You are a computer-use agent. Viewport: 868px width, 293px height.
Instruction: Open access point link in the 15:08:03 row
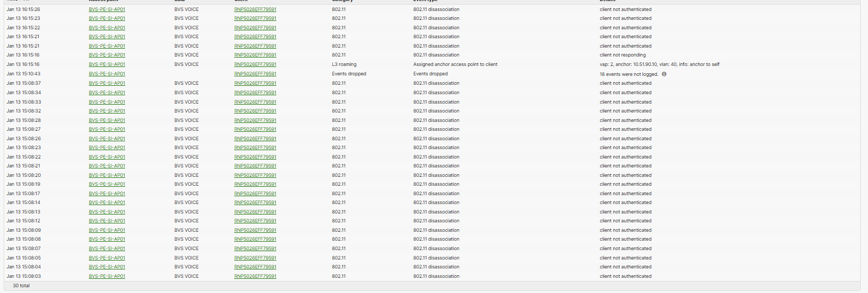coord(107,276)
